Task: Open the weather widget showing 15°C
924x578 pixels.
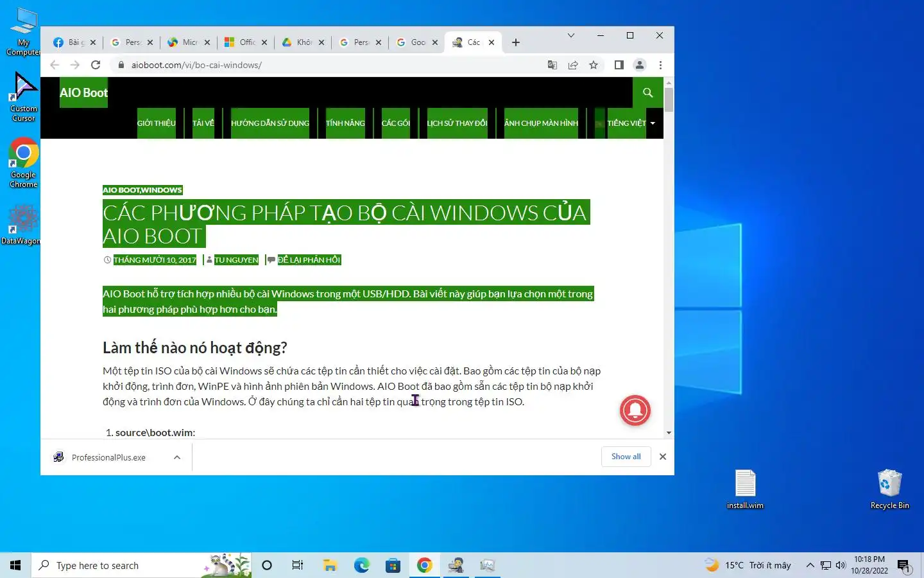Action: (x=748, y=565)
